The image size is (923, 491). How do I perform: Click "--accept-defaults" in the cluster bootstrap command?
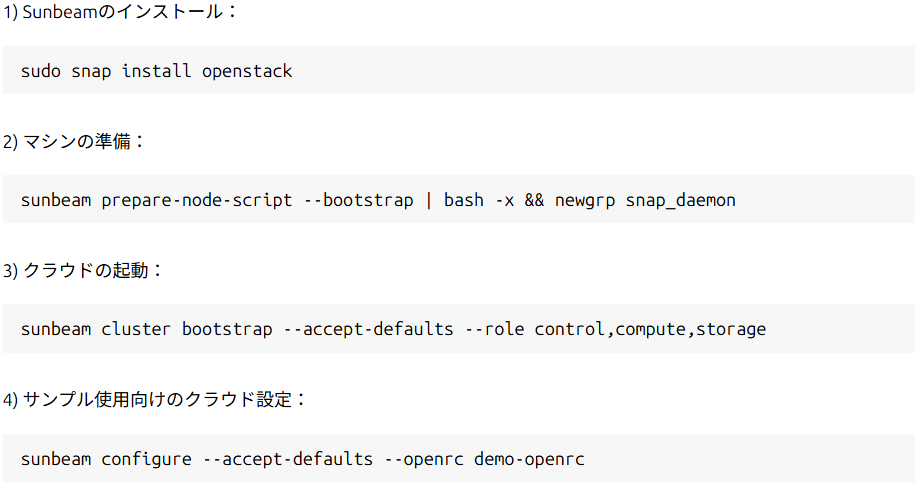coord(368,329)
